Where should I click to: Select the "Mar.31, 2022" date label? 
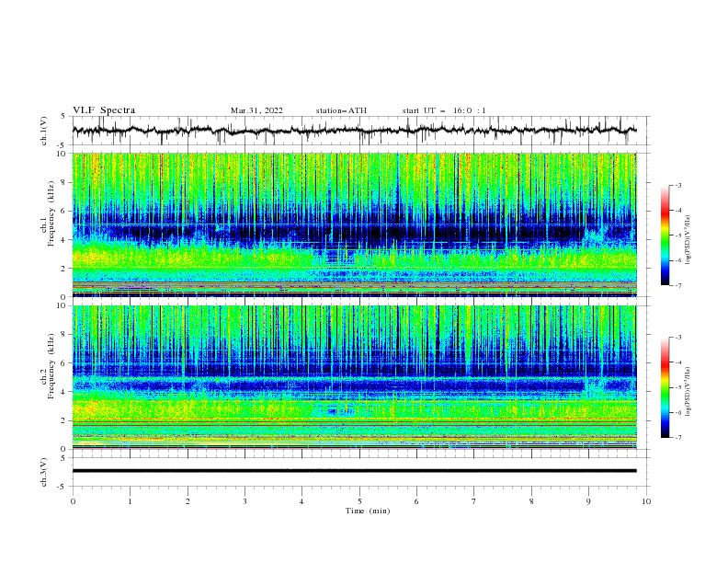[x=256, y=110]
